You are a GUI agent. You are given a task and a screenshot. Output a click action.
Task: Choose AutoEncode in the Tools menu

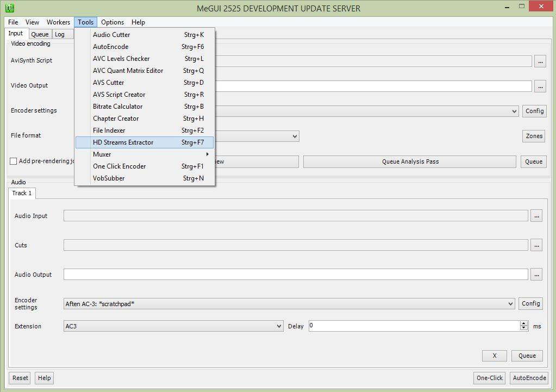point(145,46)
